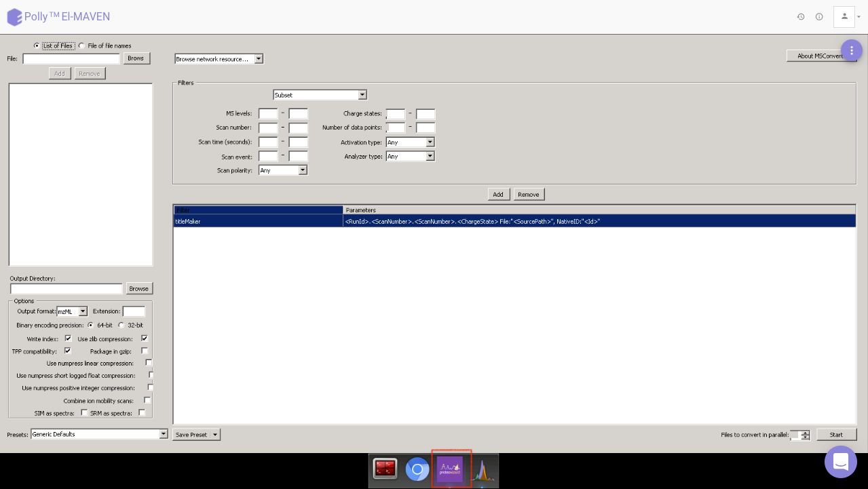Viewport: 868px width, 489px height.
Task: Click the Number of data points maximum field
Action: point(426,128)
